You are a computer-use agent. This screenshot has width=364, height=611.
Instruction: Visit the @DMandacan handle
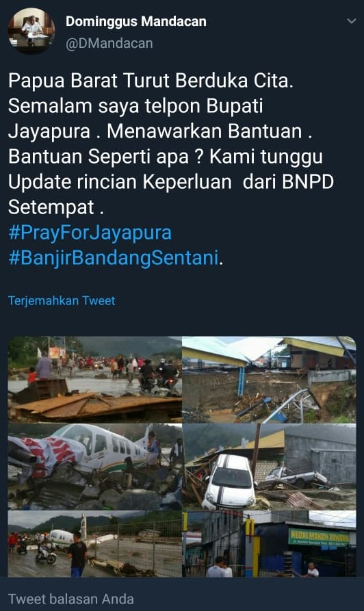pyautogui.click(x=109, y=43)
